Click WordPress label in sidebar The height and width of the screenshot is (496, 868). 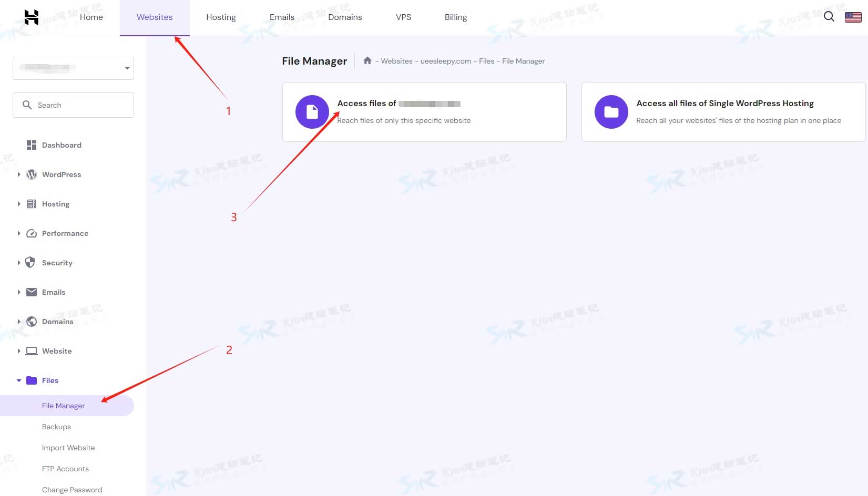click(62, 174)
